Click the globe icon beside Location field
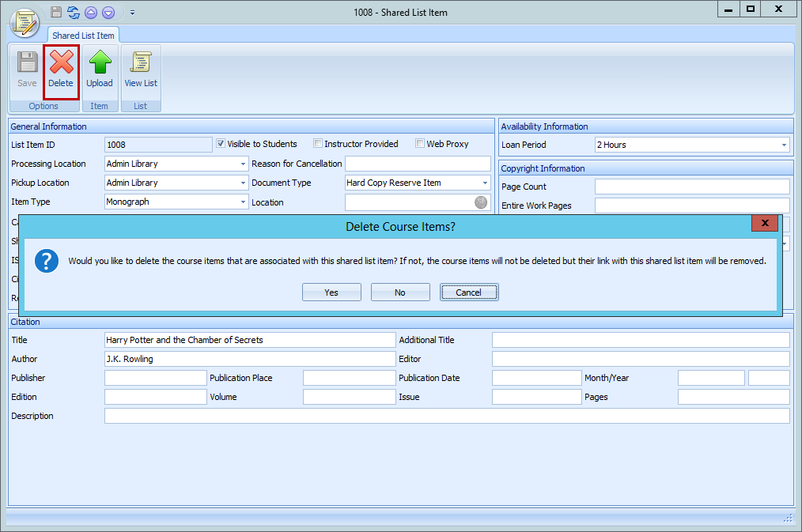The width and height of the screenshot is (802, 532). tap(480, 202)
